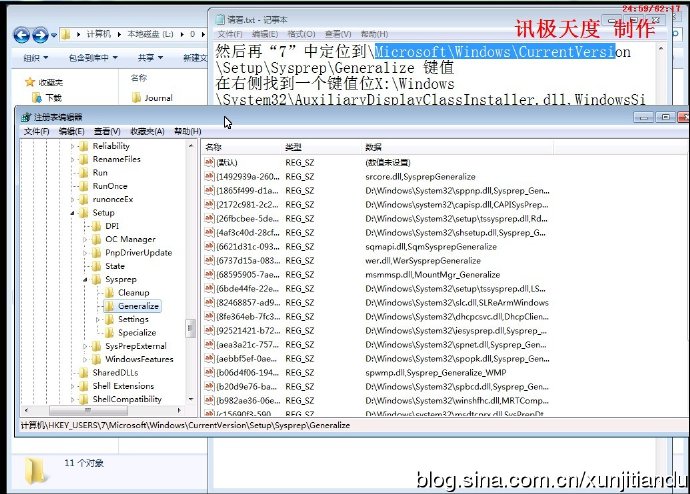Select the wer.dll,WerSysprepGeneralize data cell
The image size is (690, 494).
pyautogui.click(x=423, y=260)
